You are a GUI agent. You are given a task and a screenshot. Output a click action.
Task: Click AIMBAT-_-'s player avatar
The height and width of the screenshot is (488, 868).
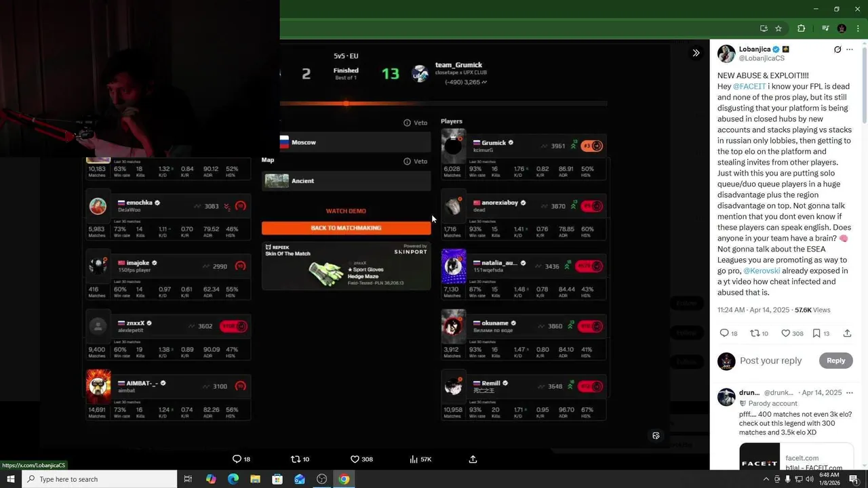[98, 386]
